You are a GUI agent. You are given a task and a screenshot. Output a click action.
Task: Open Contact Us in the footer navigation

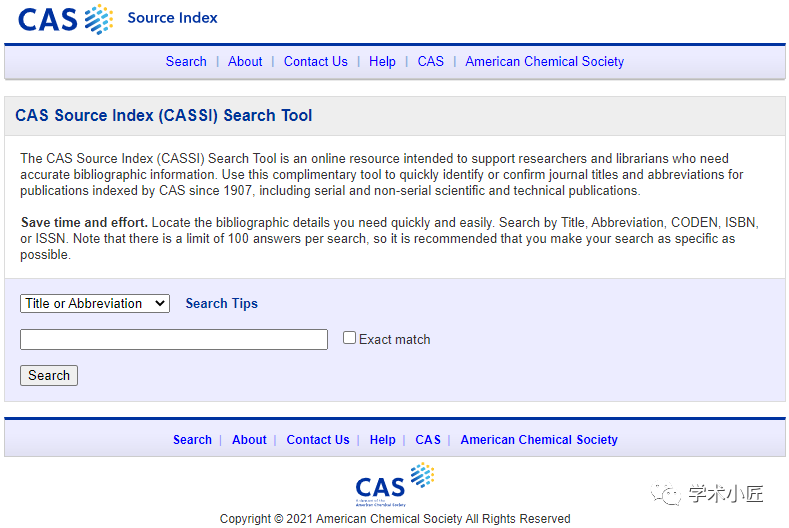pyautogui.click(x=318, y=439)
